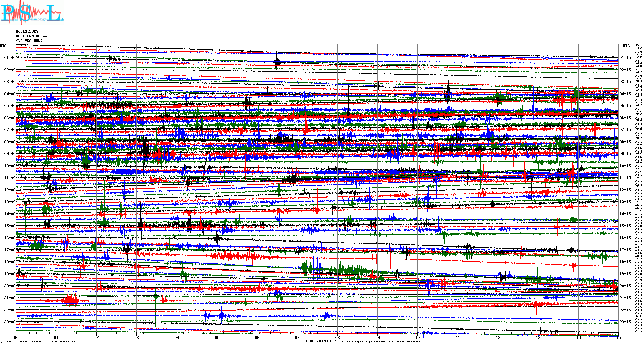Select the 18:00 hour label on left
Screen dimensions: 644x346
tap(10, 262)
